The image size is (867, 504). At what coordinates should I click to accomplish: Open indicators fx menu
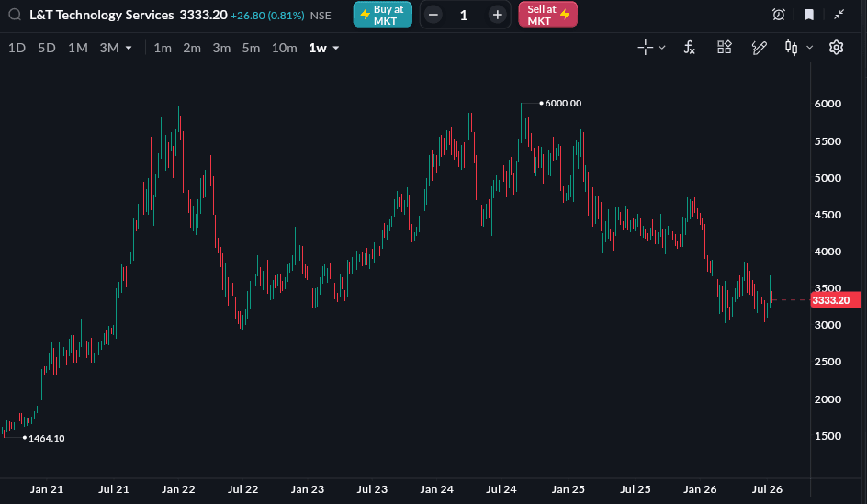click(689, 48)
